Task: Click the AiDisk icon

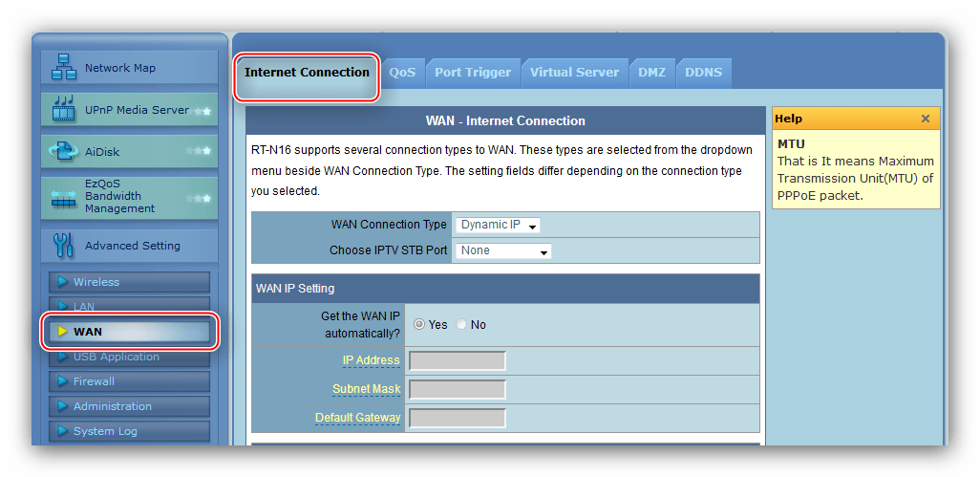Action: [x=63, y=151]
